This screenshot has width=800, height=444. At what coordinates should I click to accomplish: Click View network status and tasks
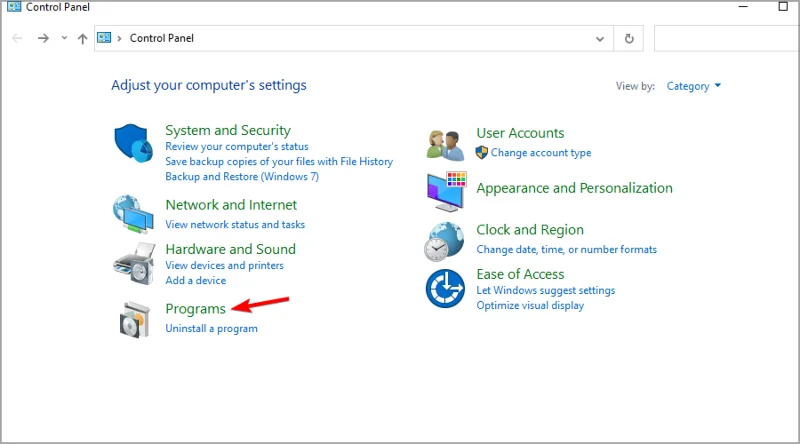[x=235, y=225]
